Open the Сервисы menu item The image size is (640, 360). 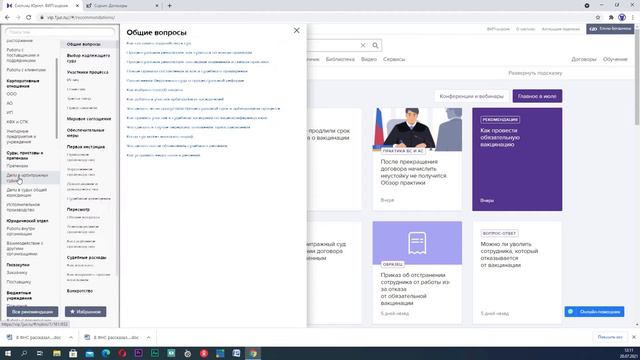[x=394, y=59]
